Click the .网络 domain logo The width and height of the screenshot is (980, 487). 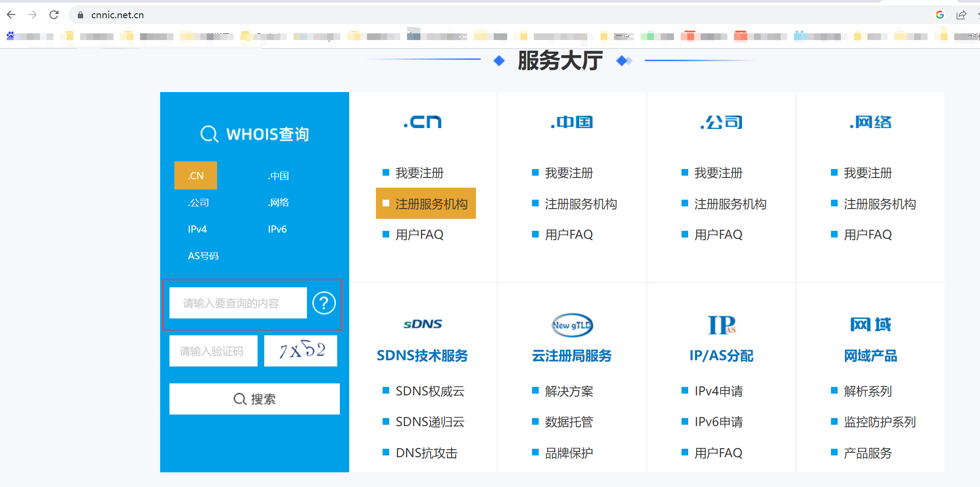point(871,122)
